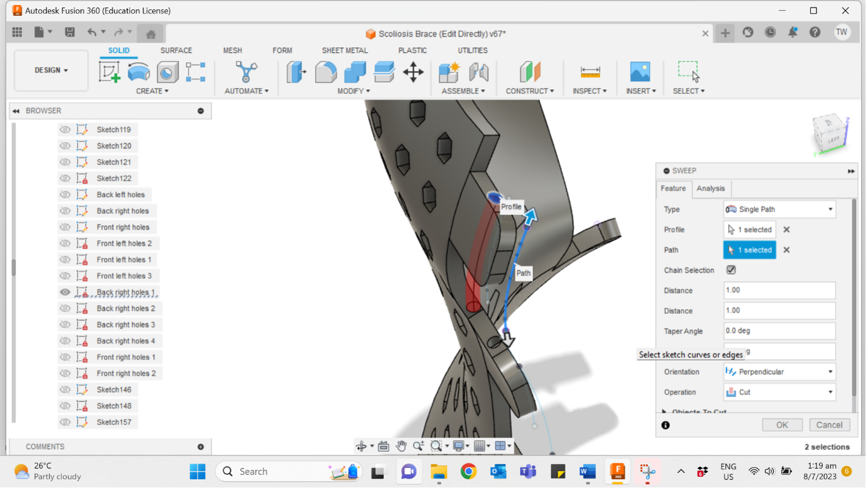The image size is (868, 490).
Task: Toggle visibility of Front left holes 3
Action: tap(65, 276)
